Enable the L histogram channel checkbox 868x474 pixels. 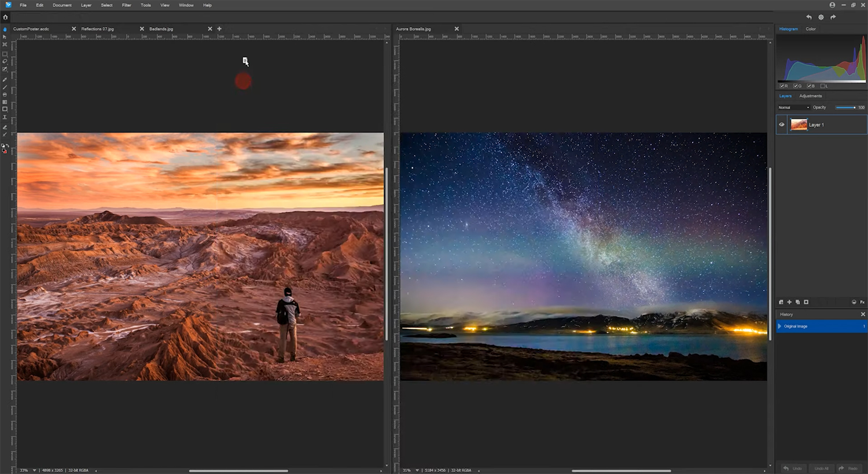click(823, 86)
